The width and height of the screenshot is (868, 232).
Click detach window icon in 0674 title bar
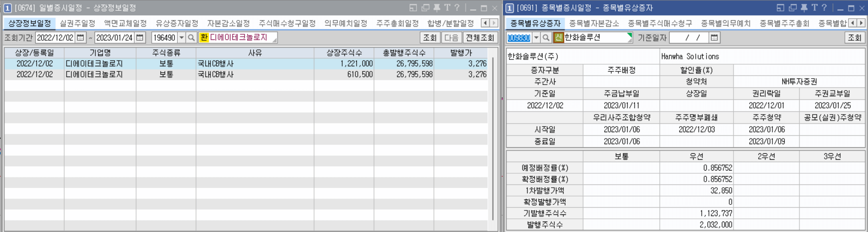[x=425, y=8]
